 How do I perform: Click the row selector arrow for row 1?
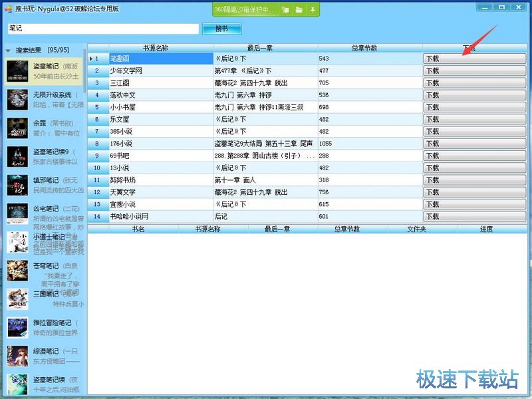(92, 59)
